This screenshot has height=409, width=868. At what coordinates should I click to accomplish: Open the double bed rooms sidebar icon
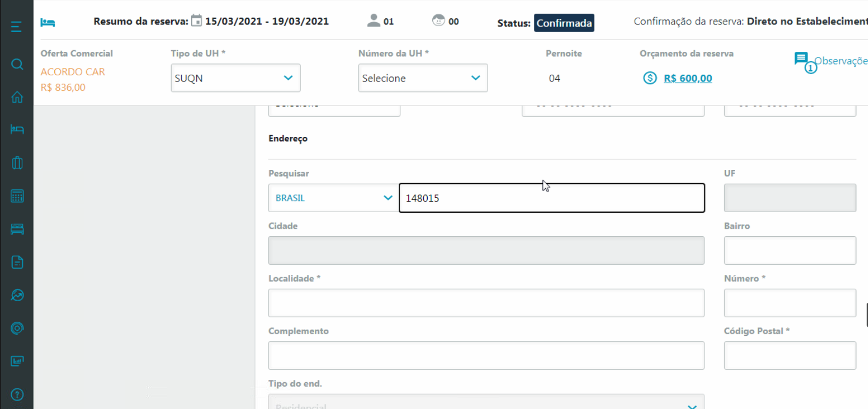[17, 229]
